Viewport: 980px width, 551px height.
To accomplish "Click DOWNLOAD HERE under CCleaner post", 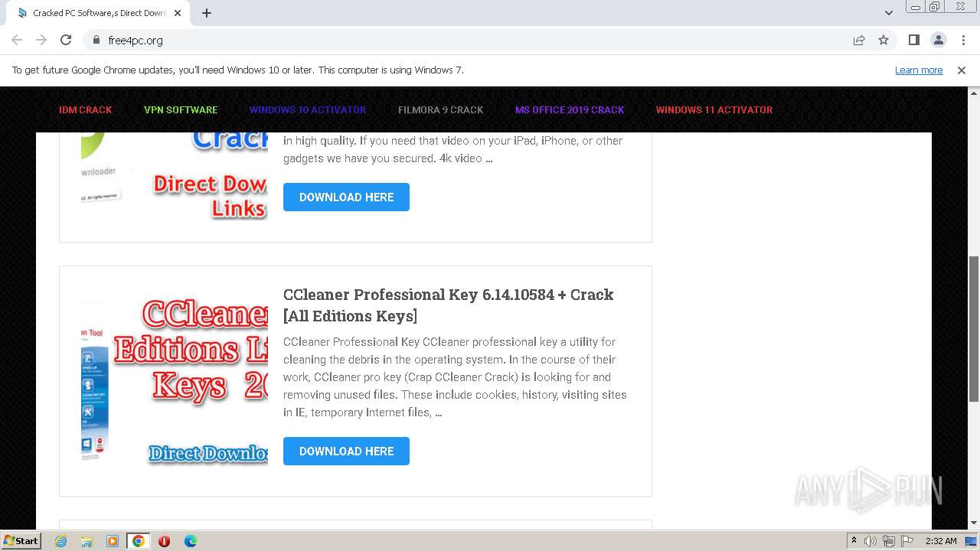I will [346, 451].
